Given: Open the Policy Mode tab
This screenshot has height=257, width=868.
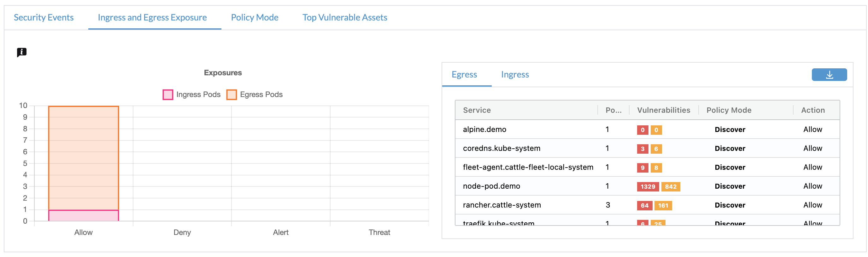Looking at the screenshot, I should 255,18.
